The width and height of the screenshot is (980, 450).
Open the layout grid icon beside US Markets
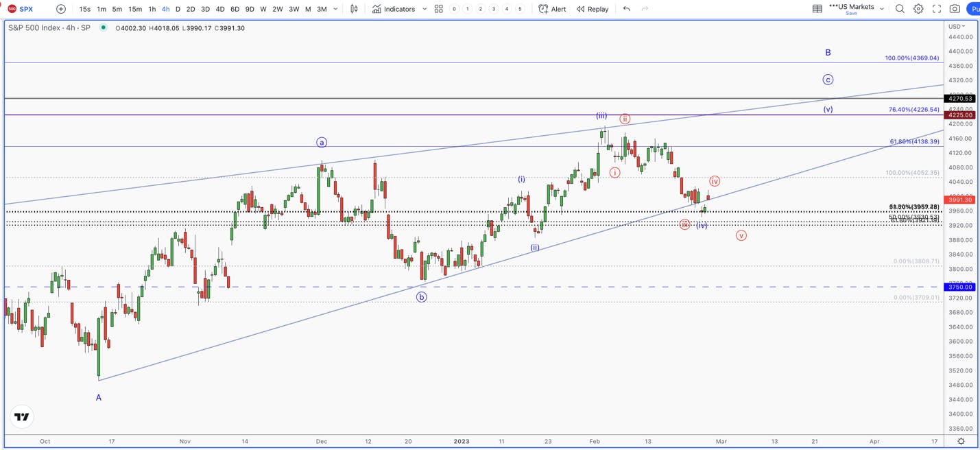pos(817,9)
